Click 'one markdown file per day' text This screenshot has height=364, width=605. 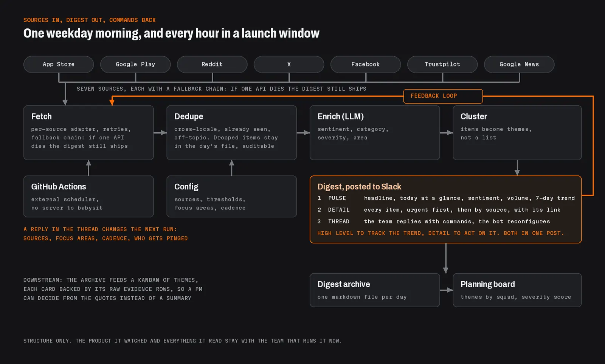coord(362,297)
